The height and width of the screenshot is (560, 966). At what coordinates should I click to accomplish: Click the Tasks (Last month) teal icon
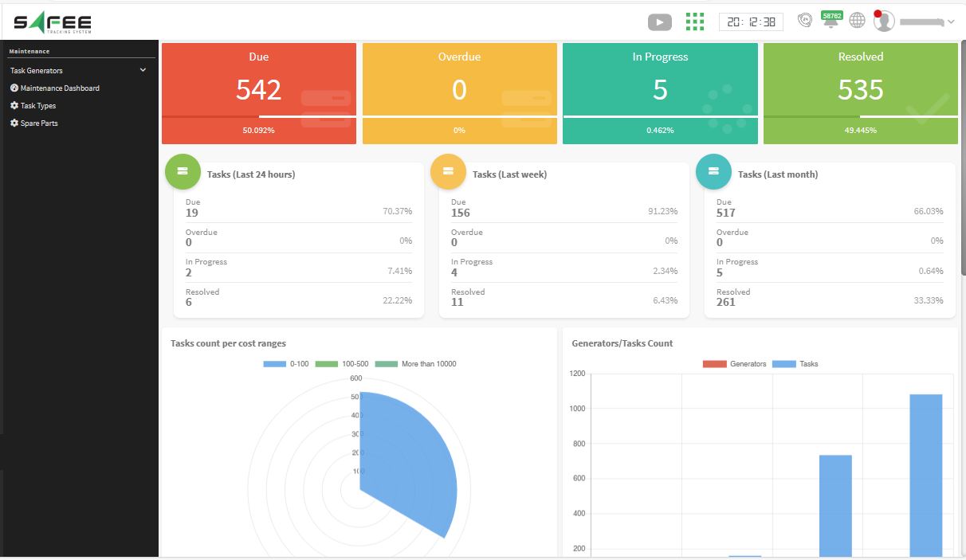pyautogui.click(x=713, y=171)
